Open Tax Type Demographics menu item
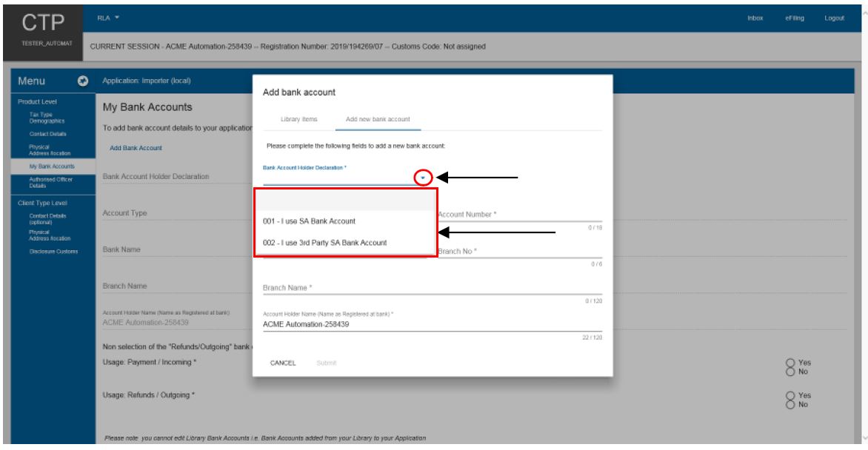868x450 pixels. (x=47, y=118)
